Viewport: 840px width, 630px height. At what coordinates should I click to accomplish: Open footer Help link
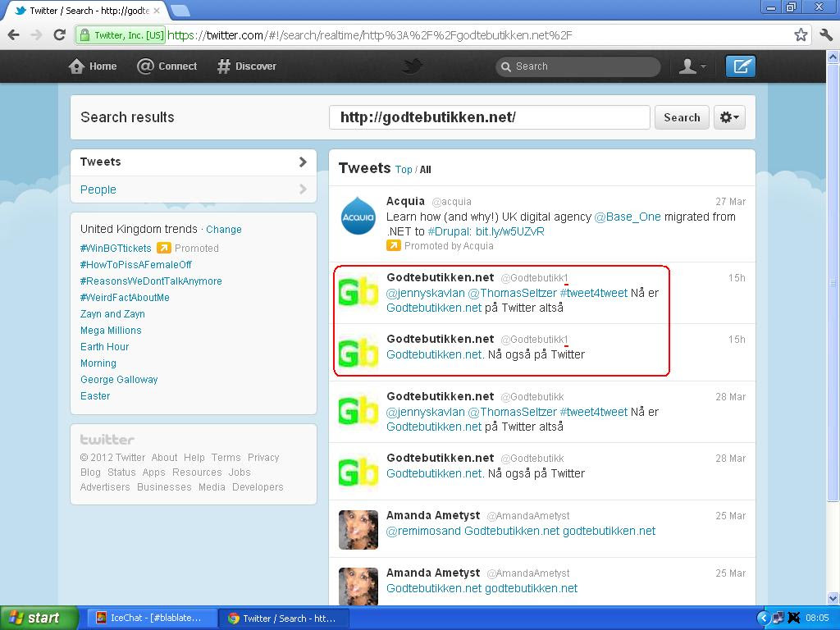point(194,458)
